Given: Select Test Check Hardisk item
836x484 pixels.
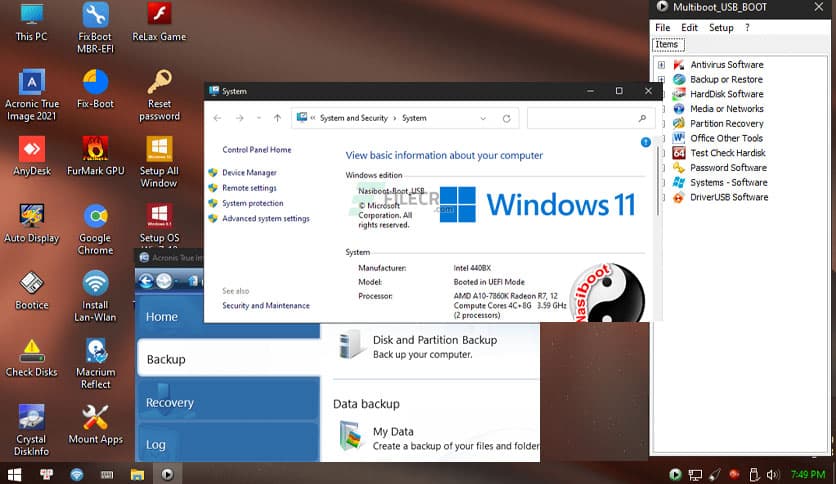Looking at the screenshot, I should pyautogui.click(x=727, y=153).
